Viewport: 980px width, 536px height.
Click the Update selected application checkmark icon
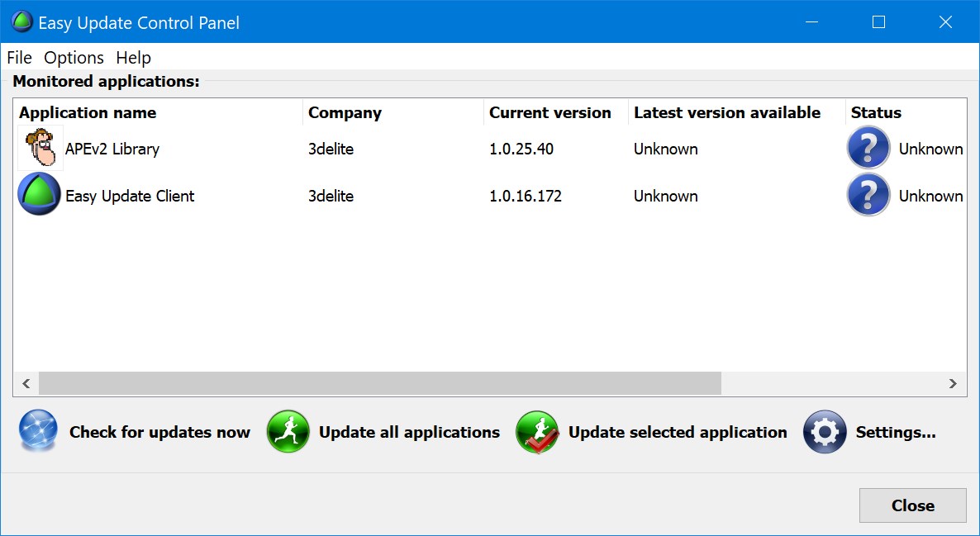(x=537, y=433)
